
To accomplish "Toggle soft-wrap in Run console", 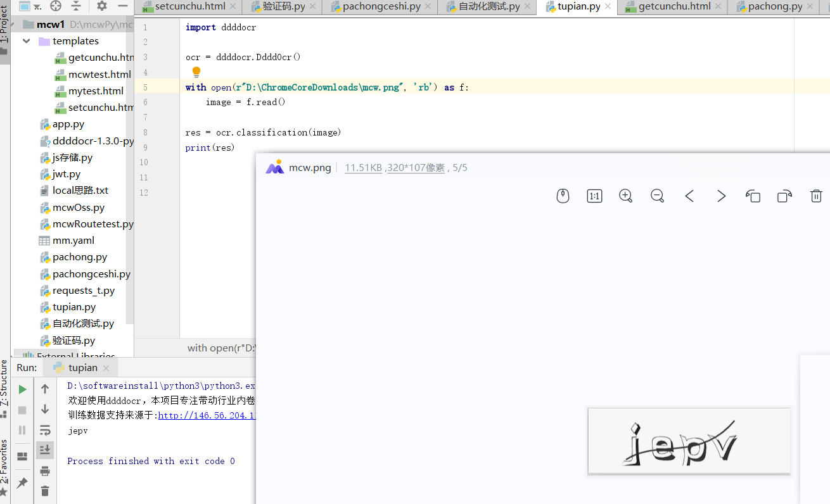I will click(45, 431).
